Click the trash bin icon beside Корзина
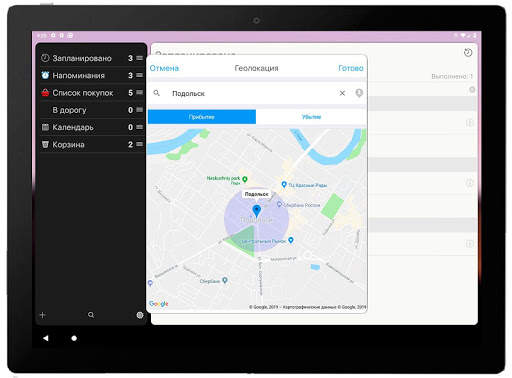The image size is (512, 378). pyautogui.click(x=45, y=144)
